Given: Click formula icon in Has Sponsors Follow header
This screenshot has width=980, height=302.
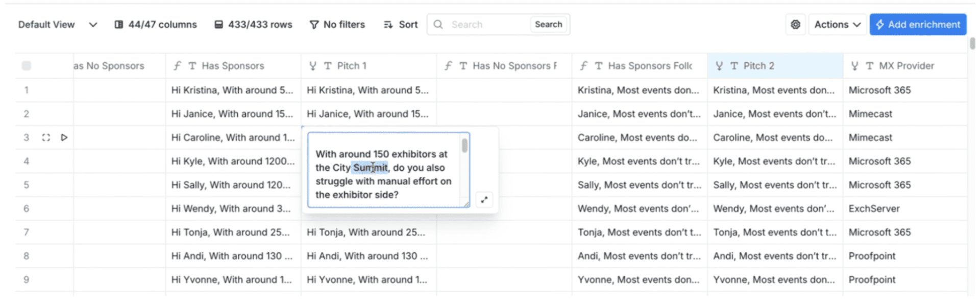Looking at the screenshot, I should coord(584,66).
